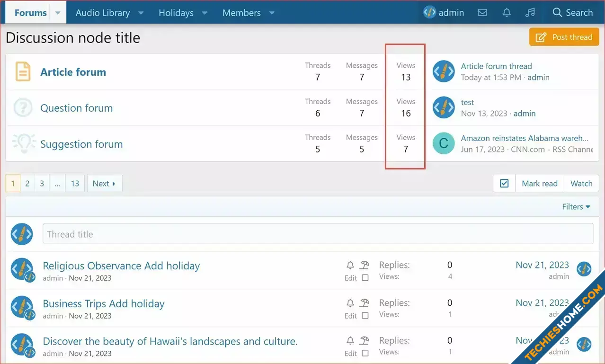Click the green C avatar for CNN.com
Screen dimensions: 605x364
click(444, 143)
